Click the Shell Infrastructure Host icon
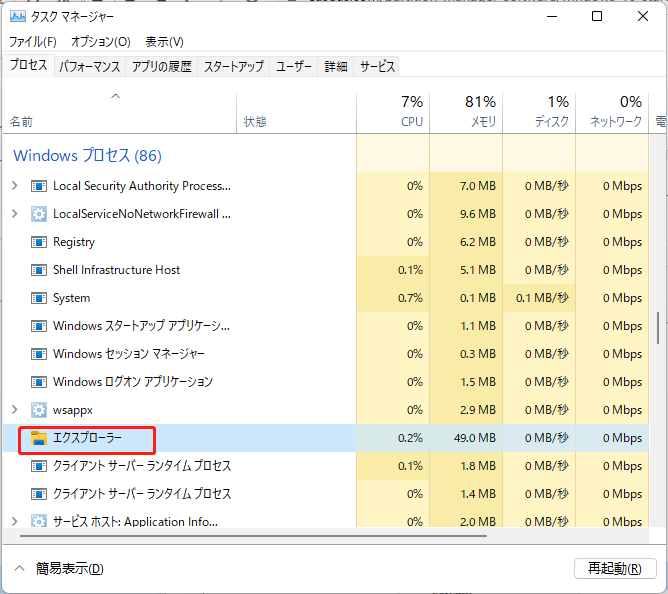Image resolution: width=668 pixels, height=594 pixels. (39, 270)
